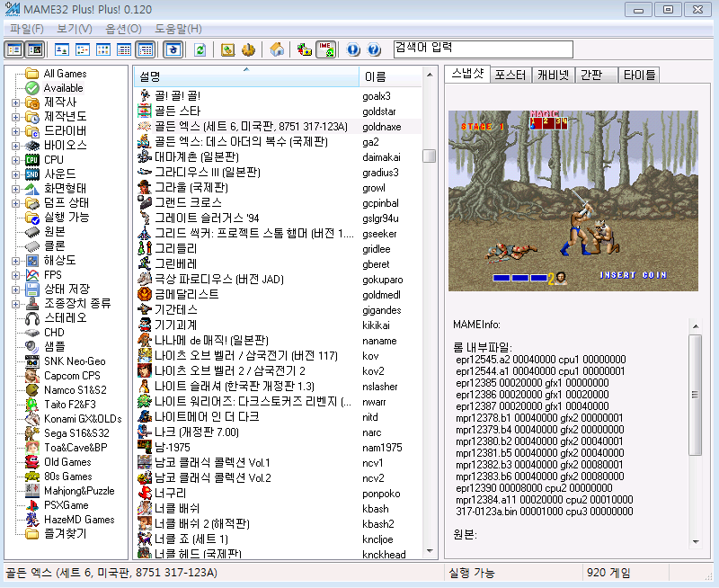Expand the 바이오스 folder node
Screen dimensions: 719x588
(x=15, y=146)
